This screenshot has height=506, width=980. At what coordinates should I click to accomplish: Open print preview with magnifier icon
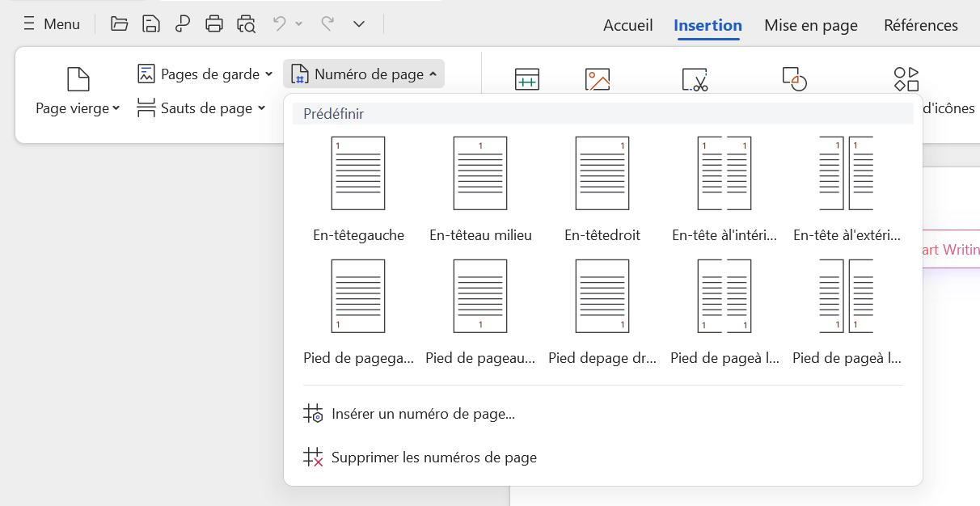(246, 24)
